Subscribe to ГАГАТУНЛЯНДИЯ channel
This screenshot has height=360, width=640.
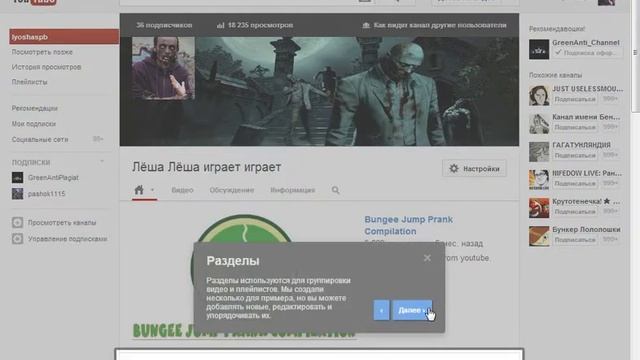click(x=575, y=156)
